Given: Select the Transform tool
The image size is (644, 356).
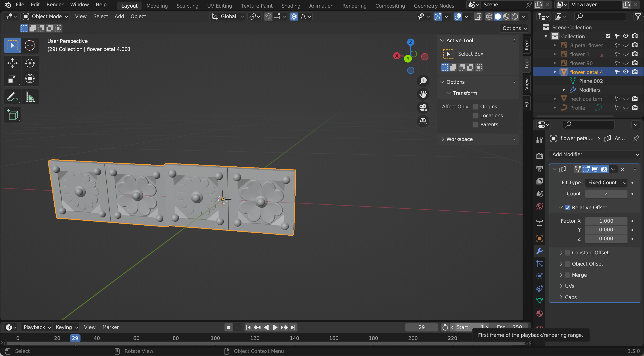Looking at the screenshot, I should (30, 79).
